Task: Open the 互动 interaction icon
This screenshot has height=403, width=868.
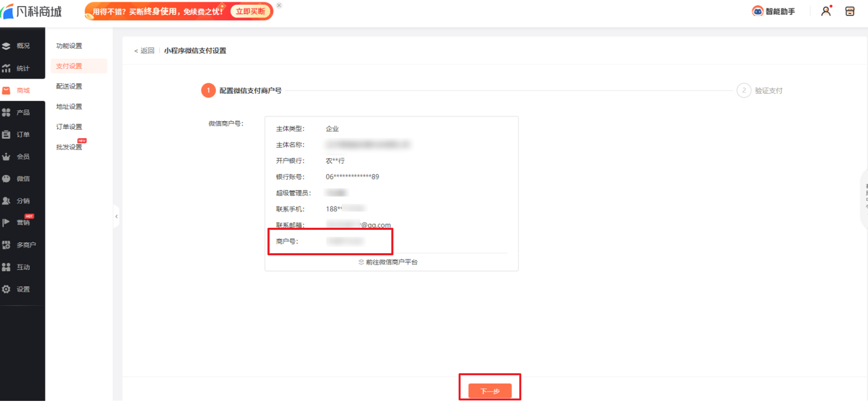Action: pos(6,267)
